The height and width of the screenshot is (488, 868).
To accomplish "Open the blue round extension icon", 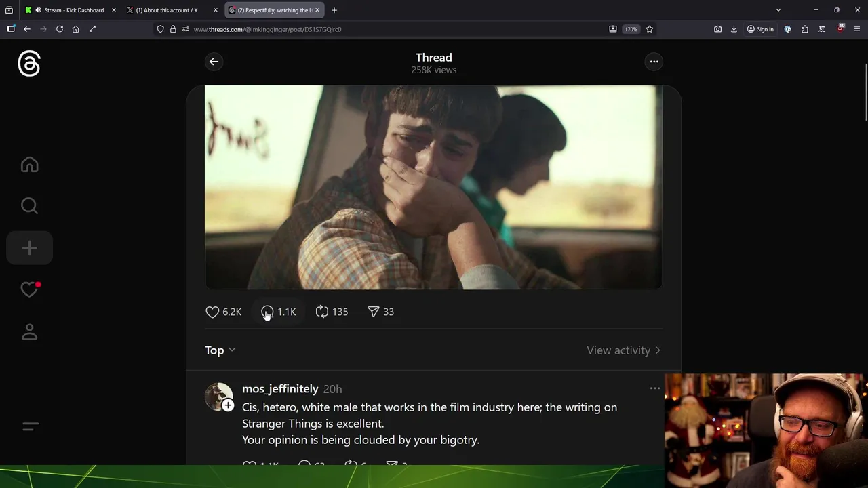I will (788, 29).
